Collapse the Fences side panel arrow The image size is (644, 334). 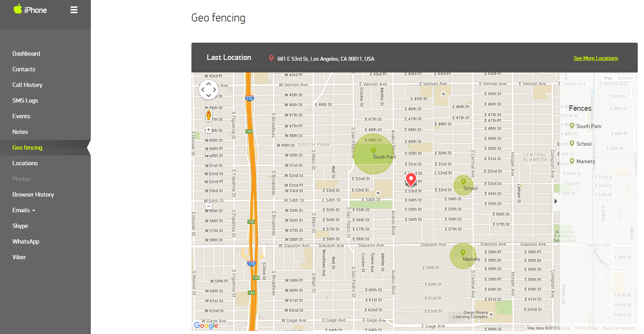[x=556, y=201]
